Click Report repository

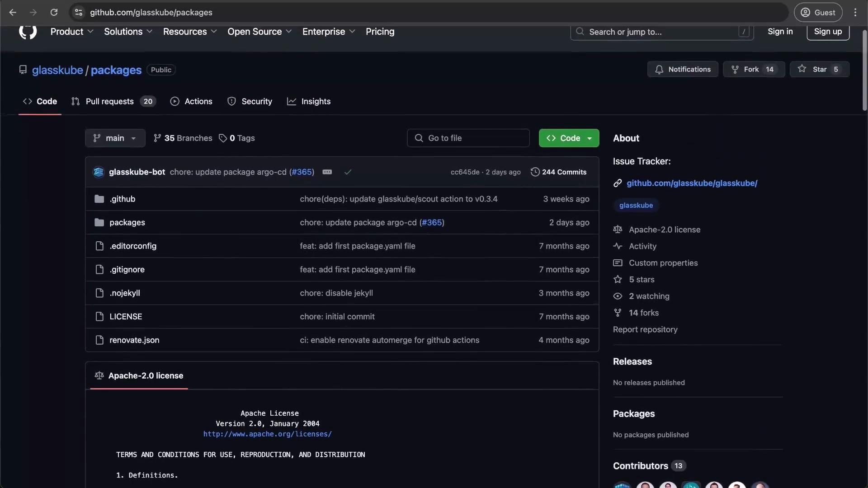[x=645, y=329]
